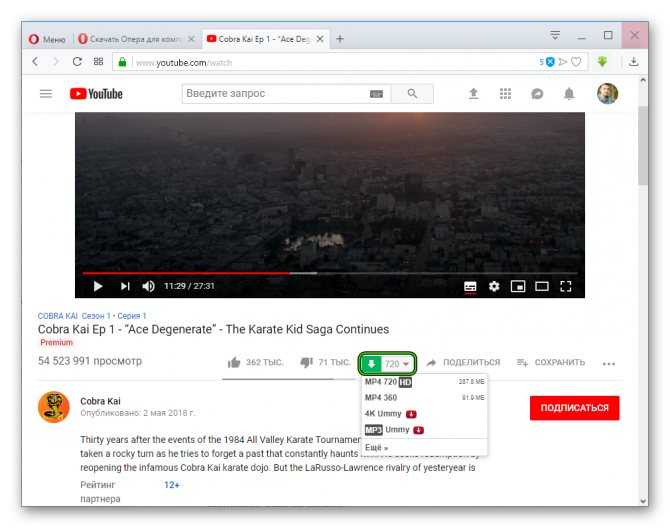This screenshot has height=528, width=670.
Task: Open Speed Dial grid icon
Action: pos(98,62)
